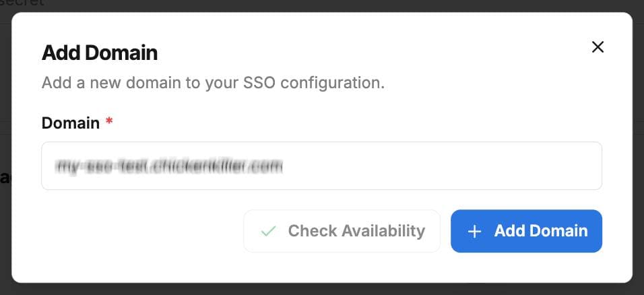Click the Domain field label

tap(70, 123)
